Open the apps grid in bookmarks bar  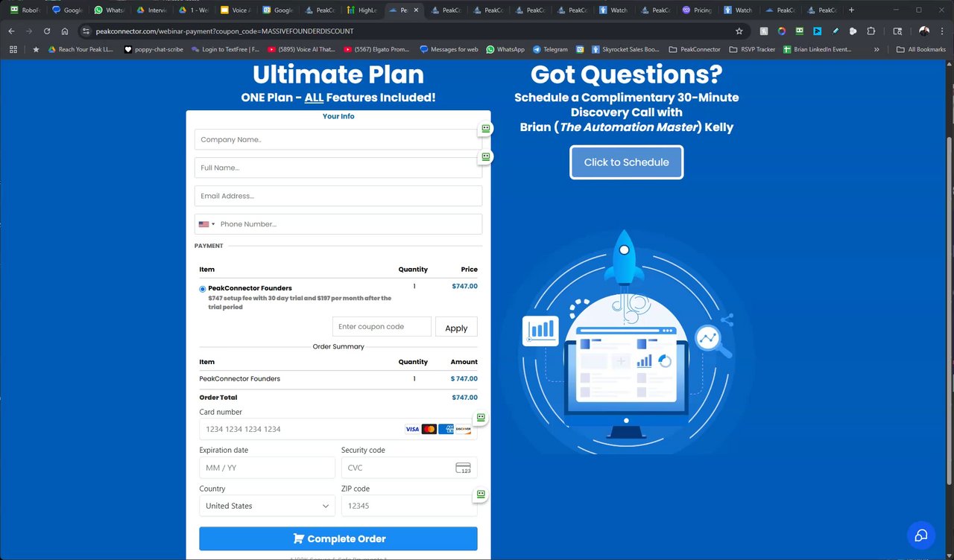13,49
